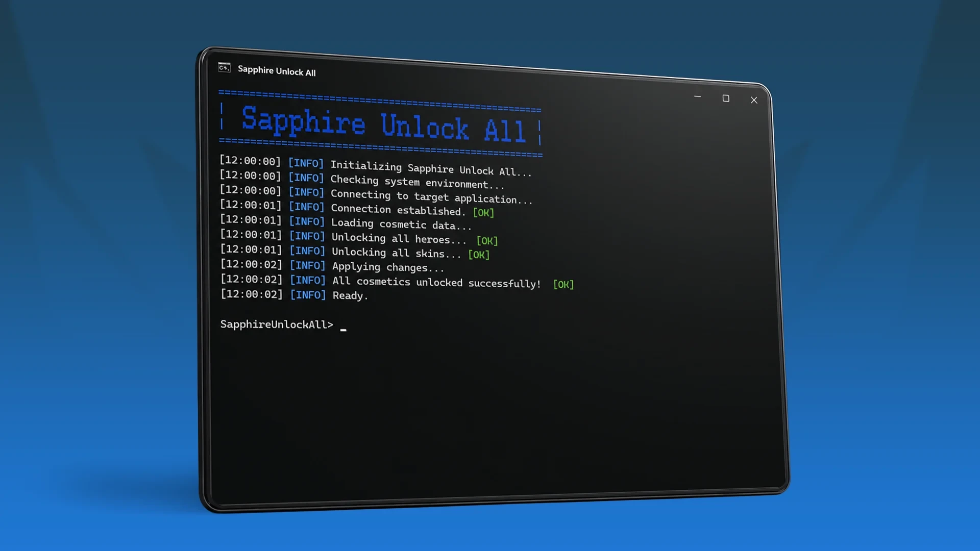Click the 'Unlocking all heroes...' log message
This screenshot has width=980, height=551.
tap(399, 238)
